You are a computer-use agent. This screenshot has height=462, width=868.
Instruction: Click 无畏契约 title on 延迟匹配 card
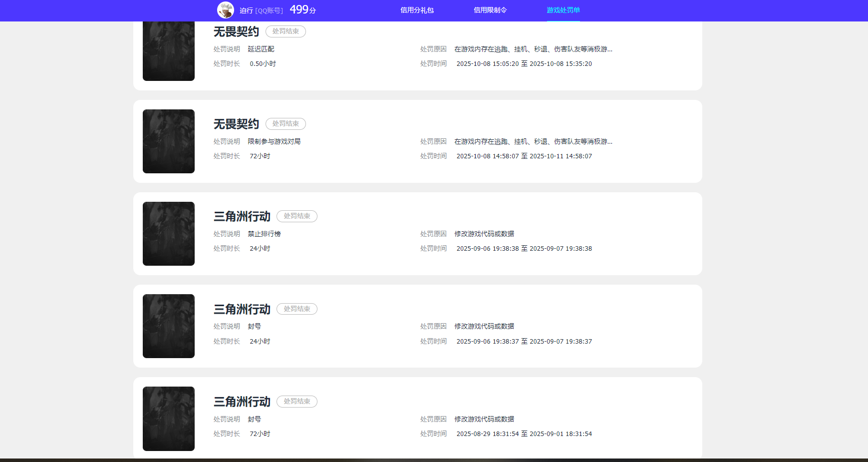click(x=236, y=31)
